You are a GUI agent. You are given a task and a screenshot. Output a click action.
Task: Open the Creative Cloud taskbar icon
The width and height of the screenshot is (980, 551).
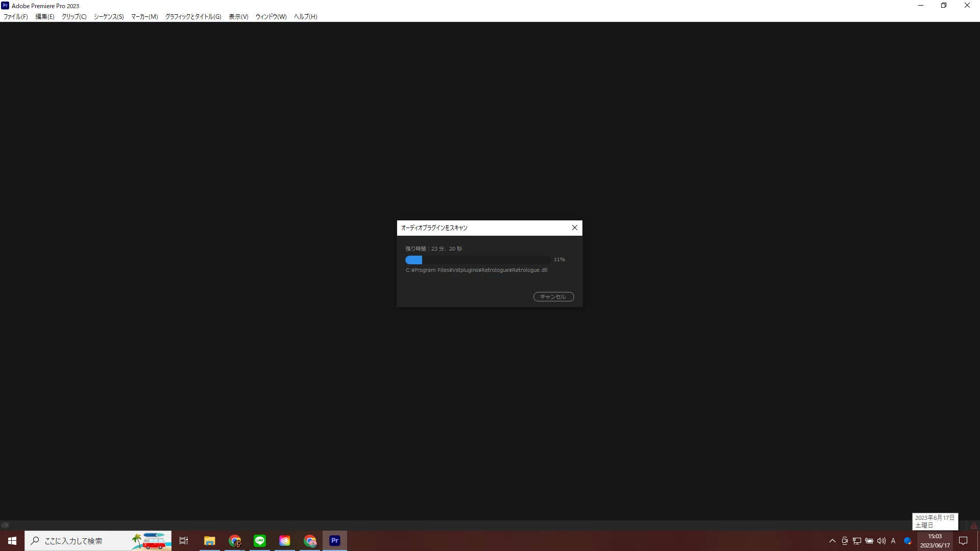pos(285,541)
